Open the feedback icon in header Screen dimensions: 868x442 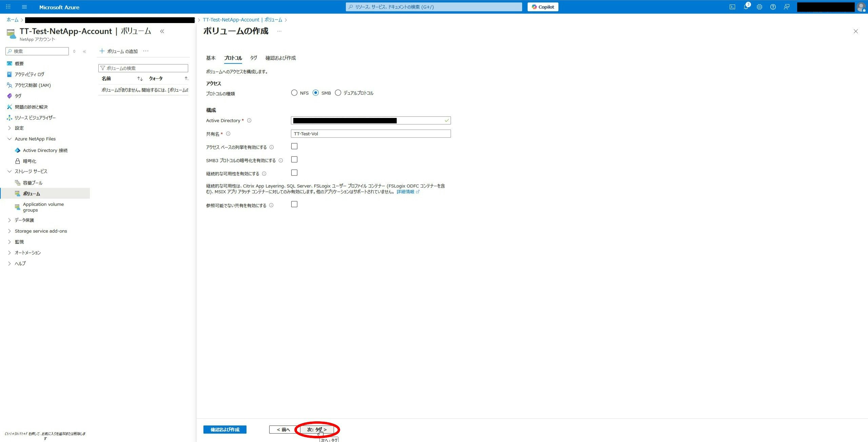(x=787, y=7)
